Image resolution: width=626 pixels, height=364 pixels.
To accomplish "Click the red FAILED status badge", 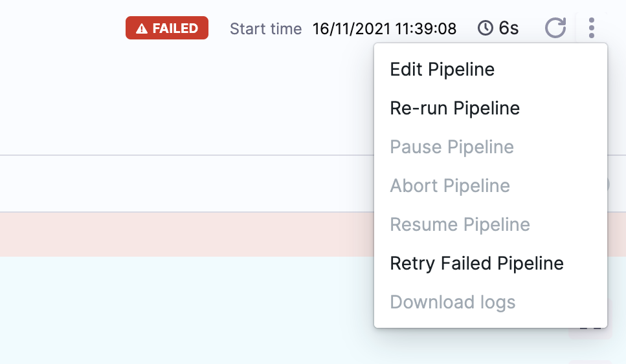I will (167, 28).
